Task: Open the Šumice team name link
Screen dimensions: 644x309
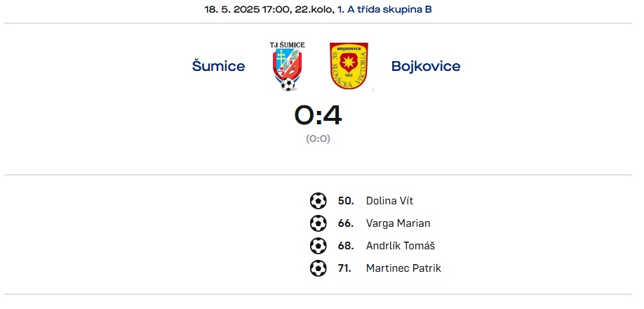Action: pyautogui.click(x=218, y=66)
